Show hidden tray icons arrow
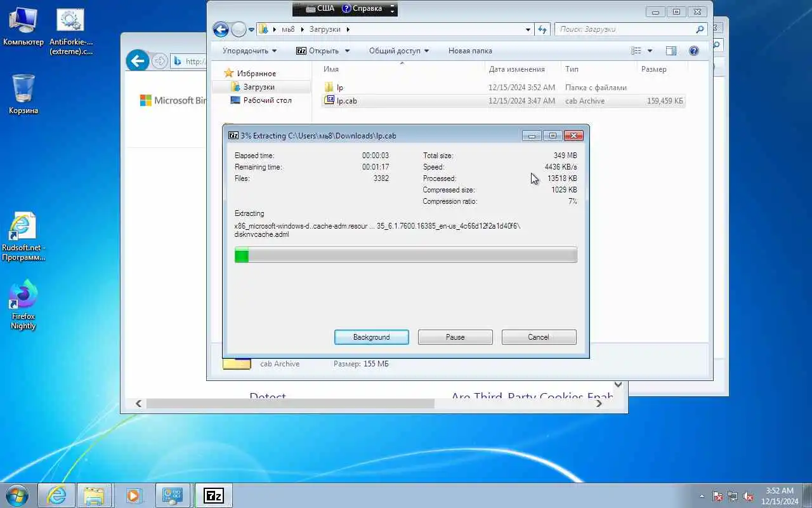The image size is (812, 508). point(702,496)
